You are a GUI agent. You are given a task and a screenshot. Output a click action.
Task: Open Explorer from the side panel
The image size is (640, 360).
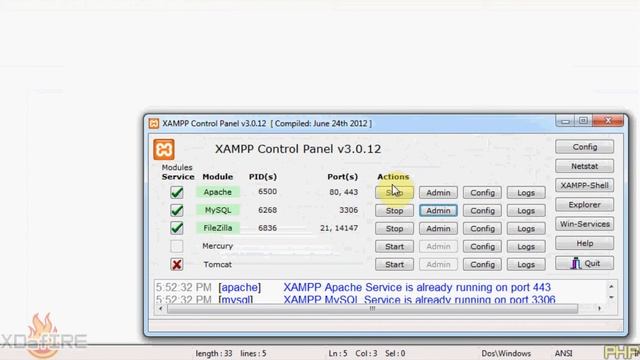(x=584, y=204)
